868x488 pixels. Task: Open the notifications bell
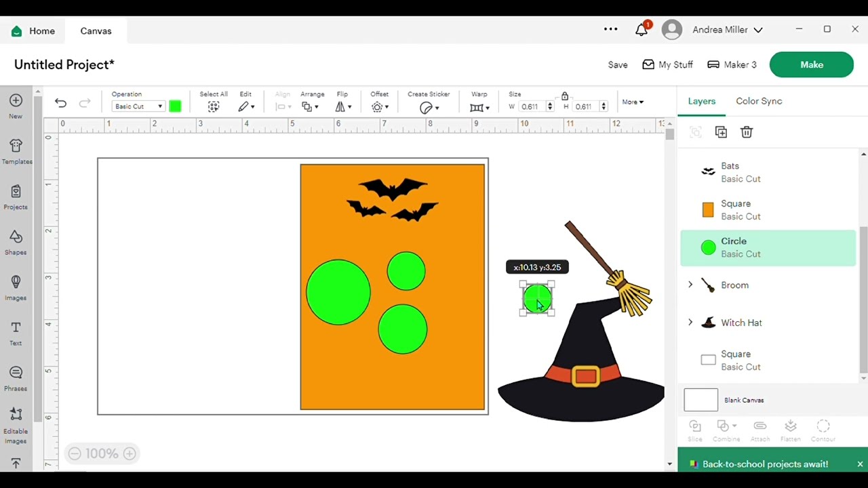coord(642,29)
